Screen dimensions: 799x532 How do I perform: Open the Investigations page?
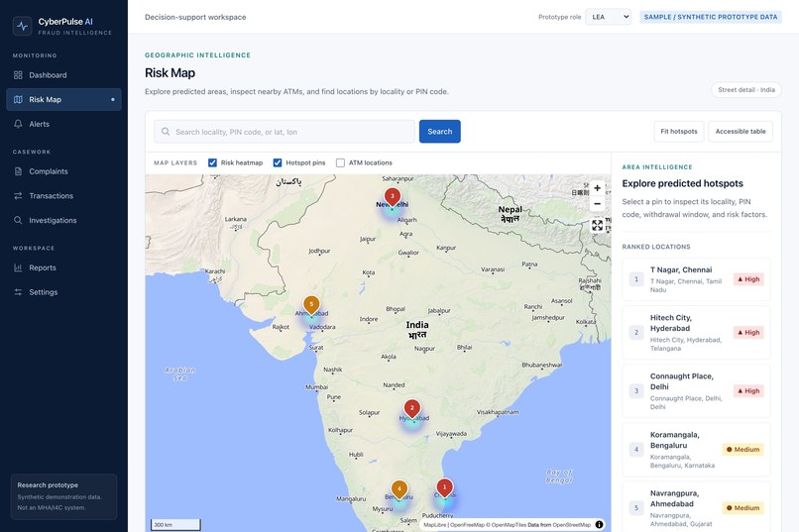point(63,221)
